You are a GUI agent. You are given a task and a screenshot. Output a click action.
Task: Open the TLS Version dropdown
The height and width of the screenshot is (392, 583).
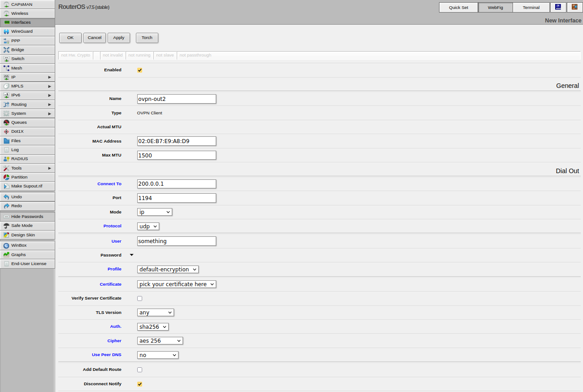pyautogui.click(x=156, y=313)
